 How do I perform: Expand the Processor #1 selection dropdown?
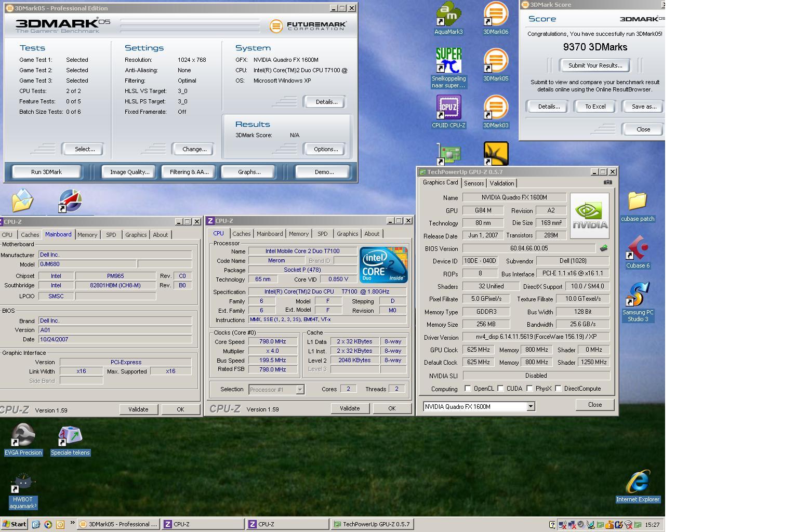point(300,389)
